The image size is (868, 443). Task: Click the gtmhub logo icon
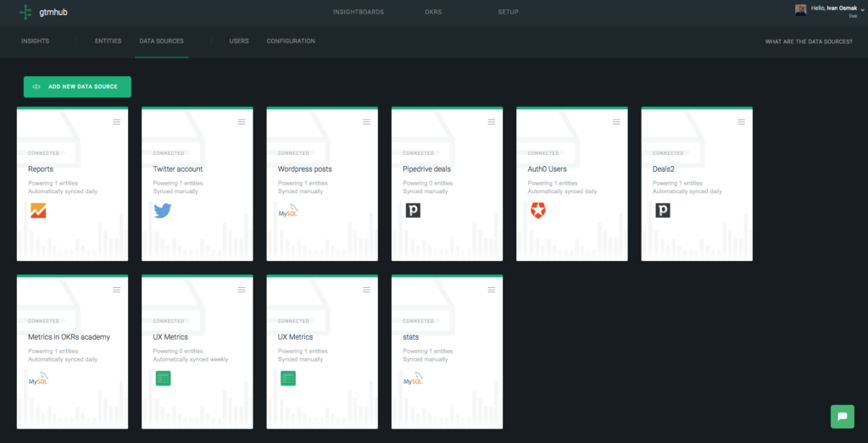click(x=25, y=12)
